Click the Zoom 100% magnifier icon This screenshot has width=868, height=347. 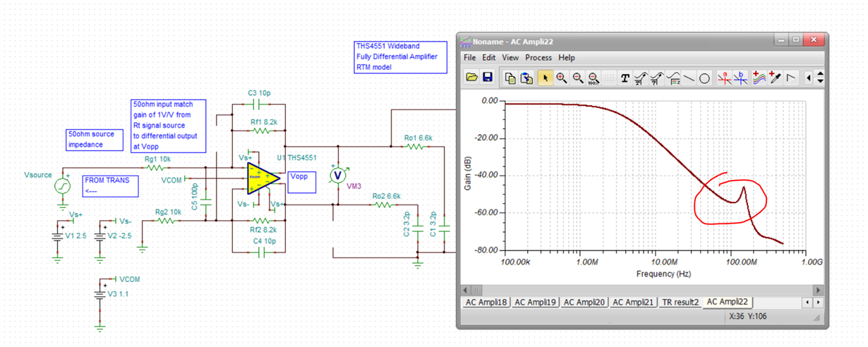(593, 78)
